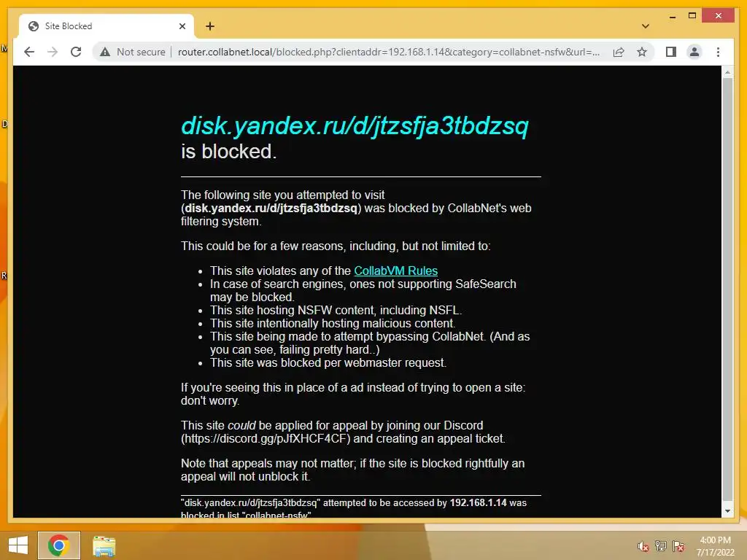Click the "is blocked." heading text
The image size is (747, 560).
tap(228, 152)
